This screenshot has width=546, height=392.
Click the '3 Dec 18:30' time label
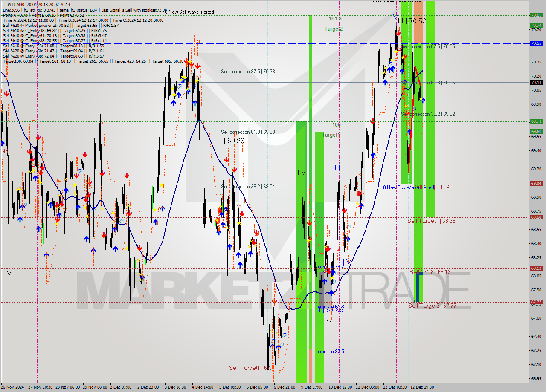click(175, 387)
